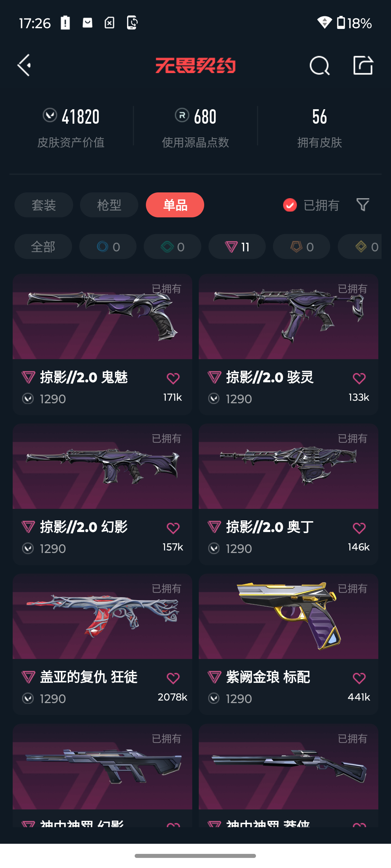Open the filter funnel icon

363,205
